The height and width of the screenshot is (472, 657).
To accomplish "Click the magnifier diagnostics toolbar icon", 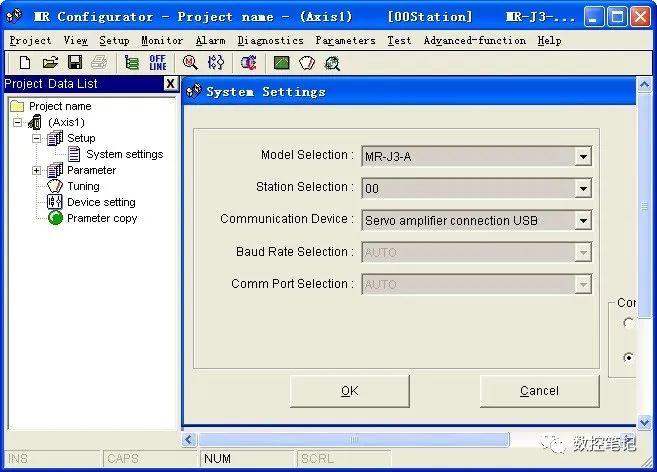I will (190, 63).
